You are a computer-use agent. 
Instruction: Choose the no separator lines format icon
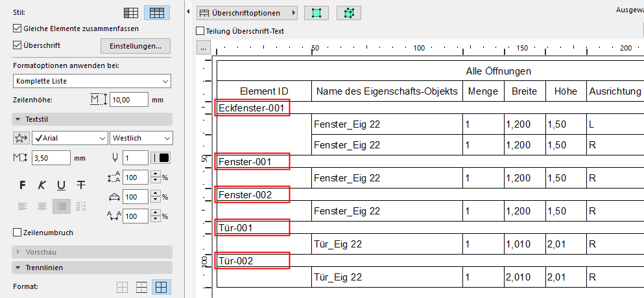click(x=122, y=287)
